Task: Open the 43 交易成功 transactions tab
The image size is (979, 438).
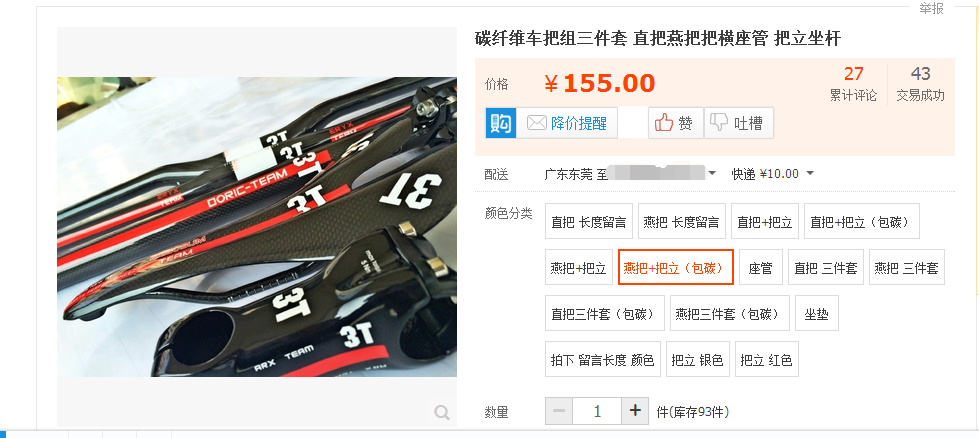Action: coord(921,84)
